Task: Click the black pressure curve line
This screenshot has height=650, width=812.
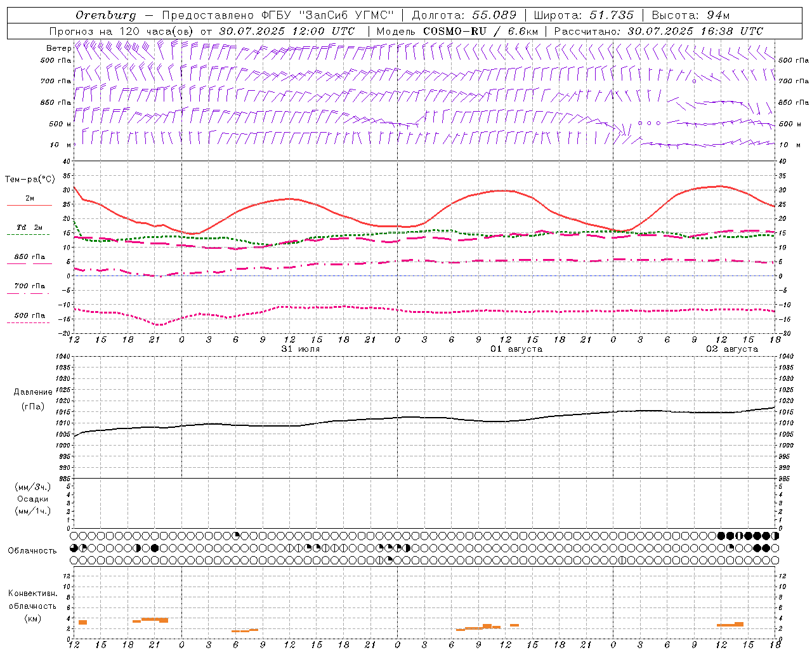Action: click(x=424, y=418)
